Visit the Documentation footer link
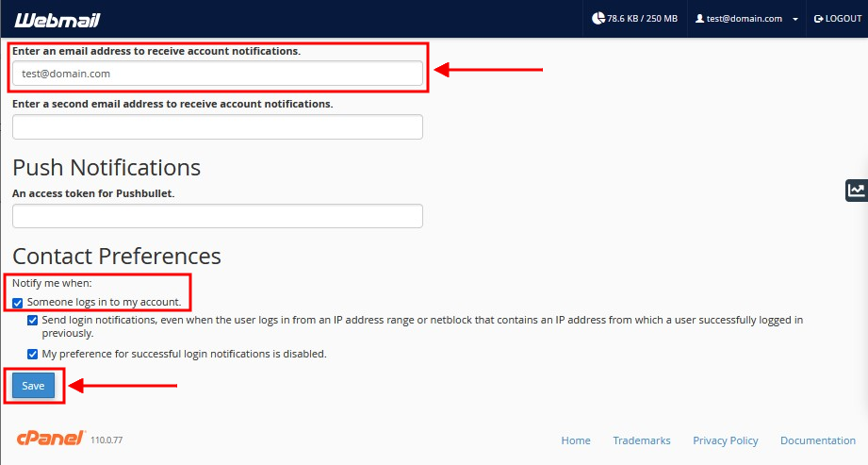The height and width of the screenshot is (465, 868). click(818, 440)
